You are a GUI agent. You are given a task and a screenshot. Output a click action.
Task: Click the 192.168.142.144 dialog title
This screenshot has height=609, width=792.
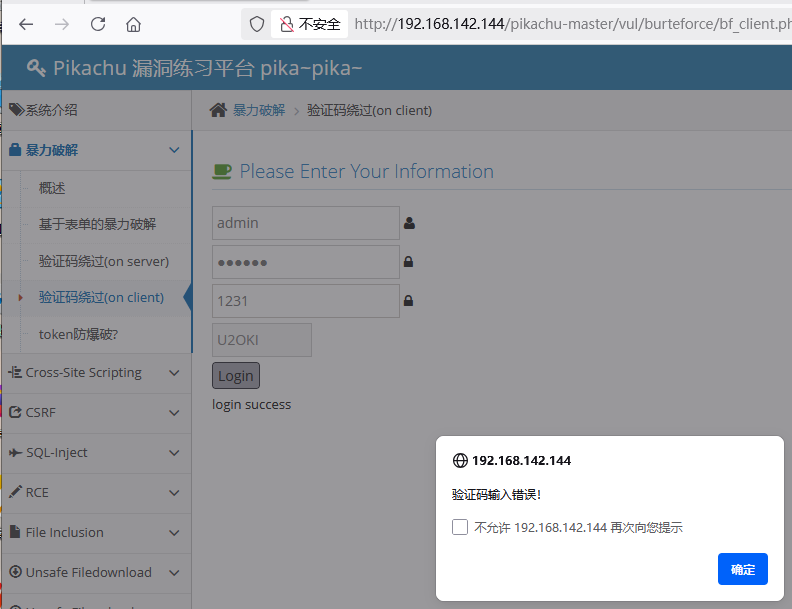coord(521,461)
